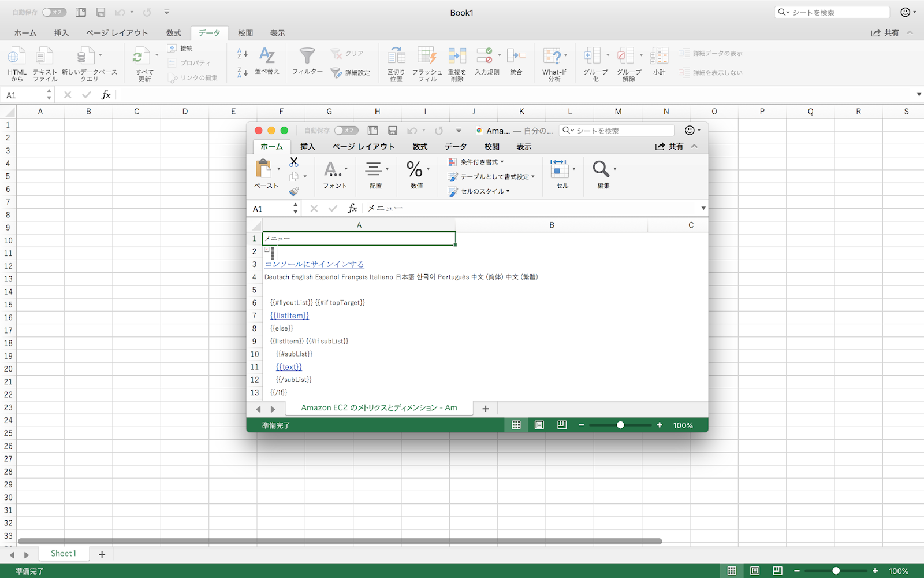The image size is (924, 578).
Task: Open the 並べ替え sort dialog icon
Action: click(x=267, y=55)
